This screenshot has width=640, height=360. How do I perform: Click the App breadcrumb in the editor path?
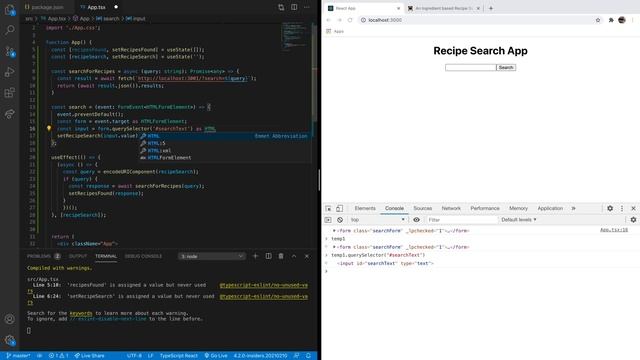(81, 18)
